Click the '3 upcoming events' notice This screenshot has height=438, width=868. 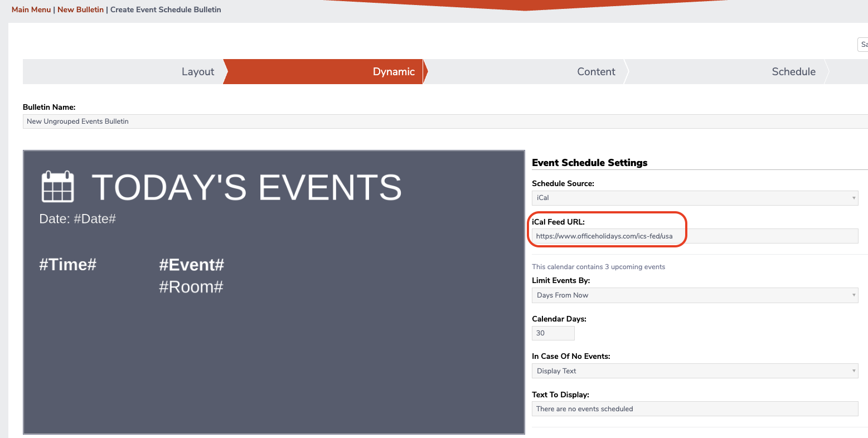click(x=598, y=267)
